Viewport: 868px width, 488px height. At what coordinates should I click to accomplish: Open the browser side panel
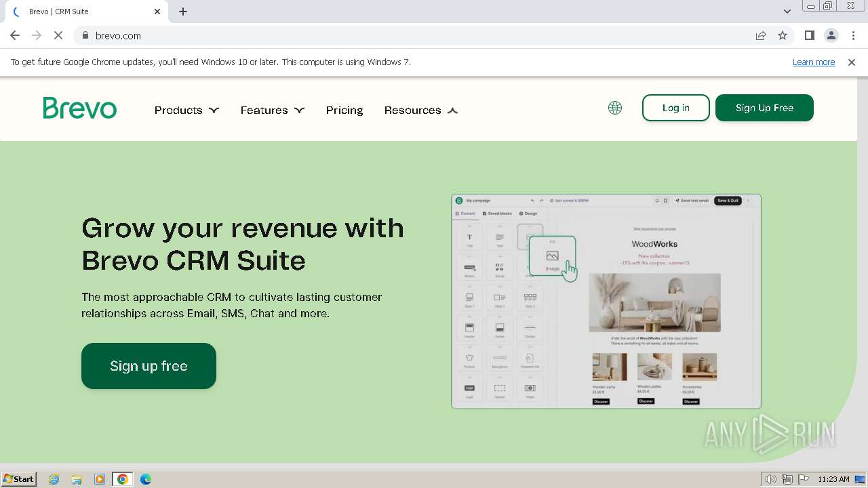[809, 35]
